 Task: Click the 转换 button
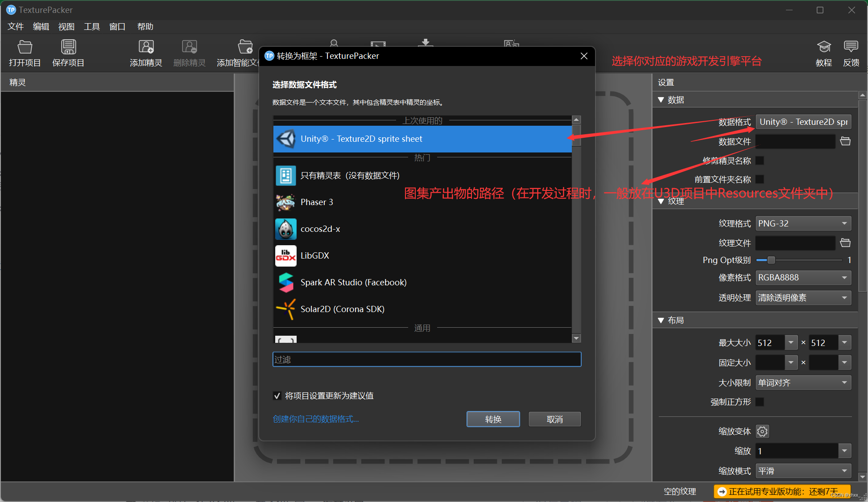click(493, 419)
